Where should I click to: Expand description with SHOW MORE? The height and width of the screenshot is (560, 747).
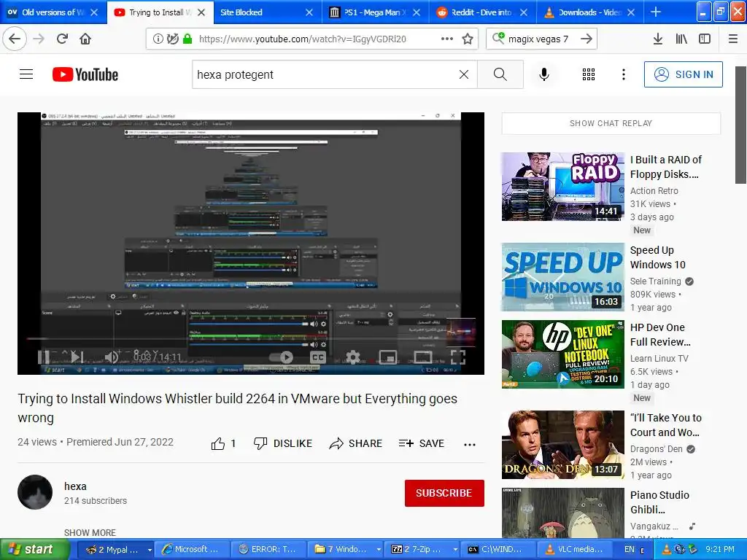point(90,532)
